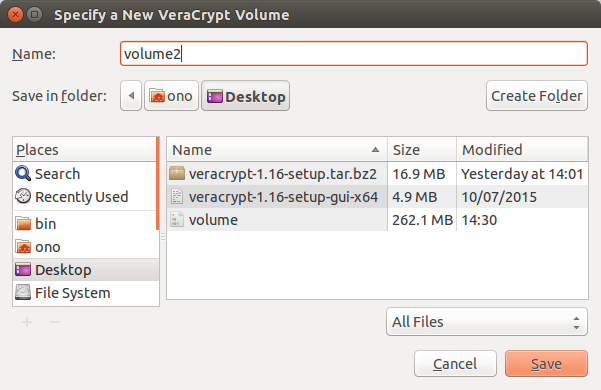The image size is (601, 390).
Task: Click the File System drive icon
Action: [23, 293]
